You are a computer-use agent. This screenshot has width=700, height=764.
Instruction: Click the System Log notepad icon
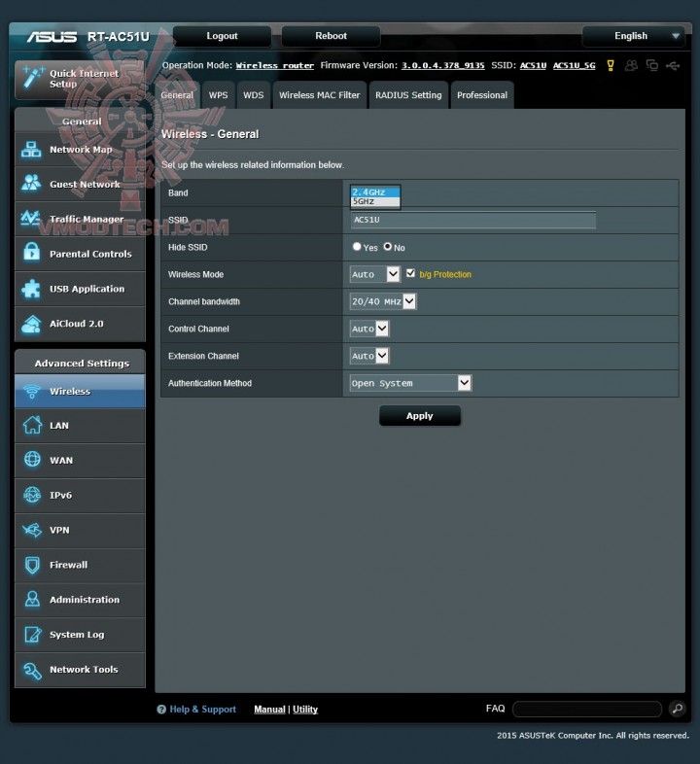[32, 635]
